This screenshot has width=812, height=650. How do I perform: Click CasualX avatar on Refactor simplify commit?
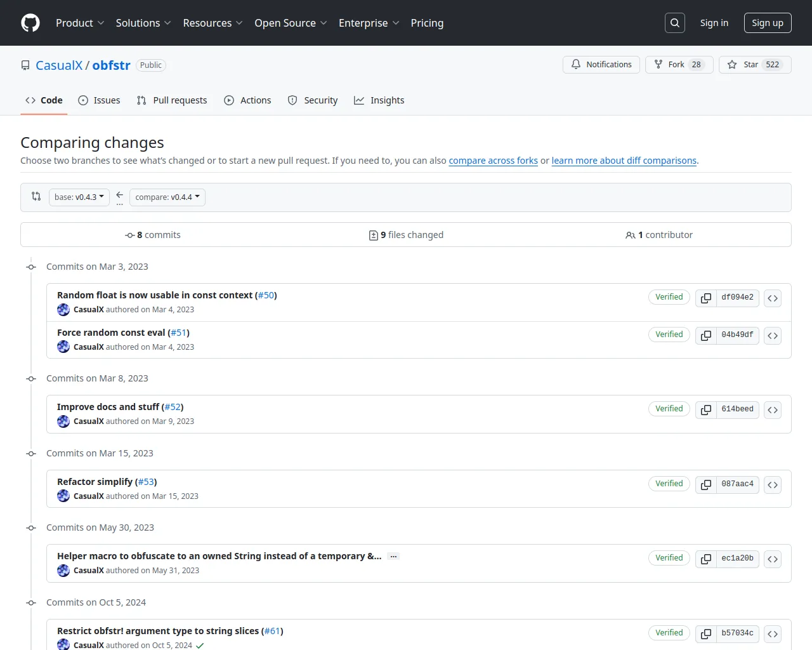[63, 496]
